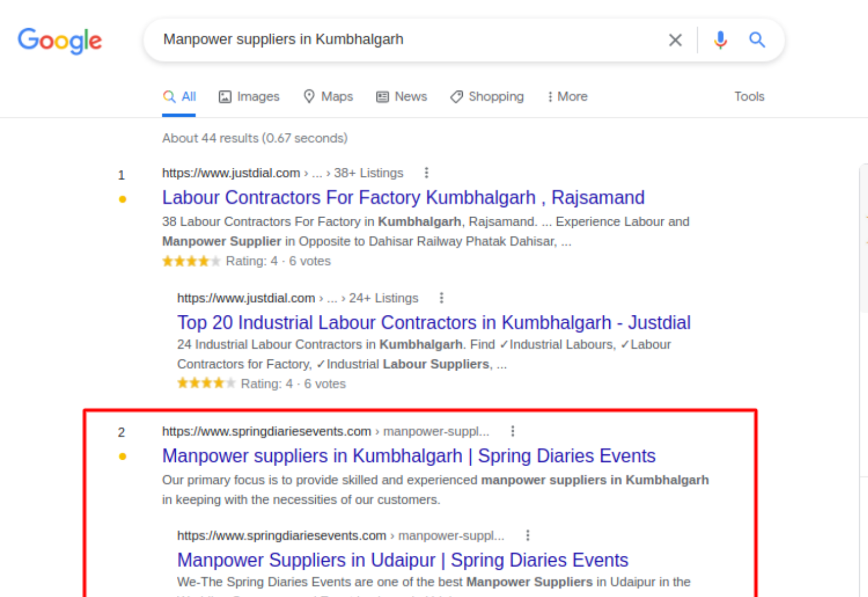The width and height of the screenshot is (868, 597).
Task: Focus the search query input field
Action: tap(407, 40)
